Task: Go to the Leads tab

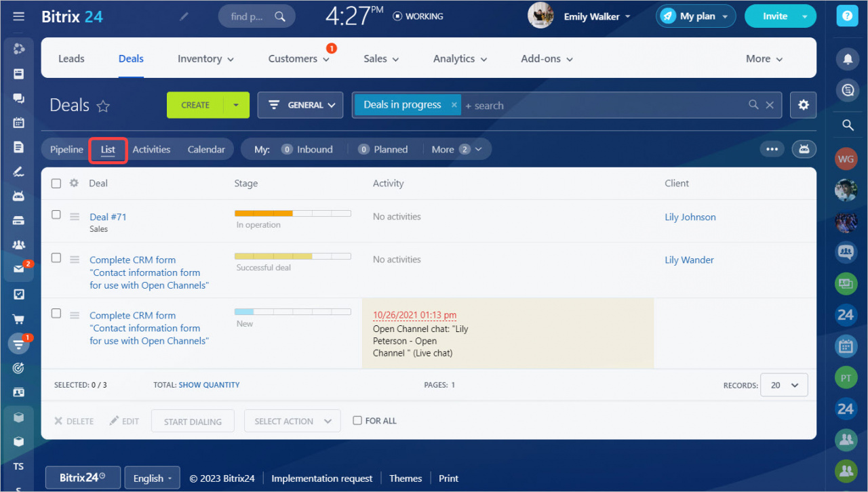Action: click(x=71, y=59)
